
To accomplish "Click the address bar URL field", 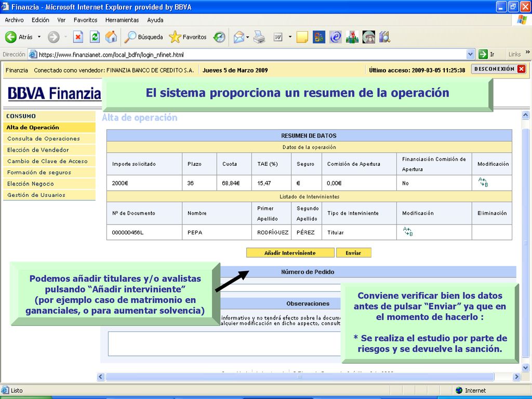I will pos(252,54).
